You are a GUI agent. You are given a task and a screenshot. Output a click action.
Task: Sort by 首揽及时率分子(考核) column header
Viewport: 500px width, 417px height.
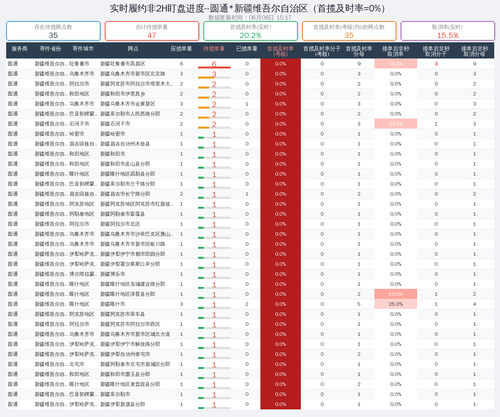pos(322,51)
